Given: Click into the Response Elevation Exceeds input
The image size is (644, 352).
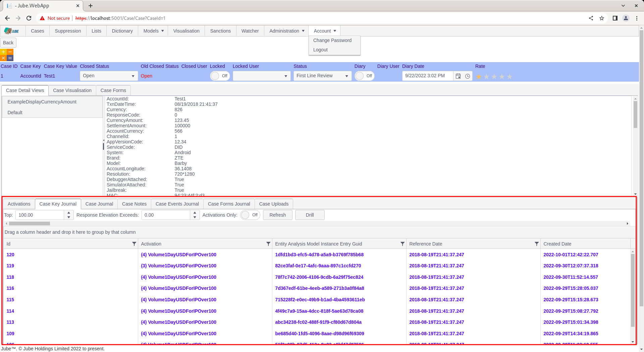Looking at the screenshot, I should click(166, 215).
